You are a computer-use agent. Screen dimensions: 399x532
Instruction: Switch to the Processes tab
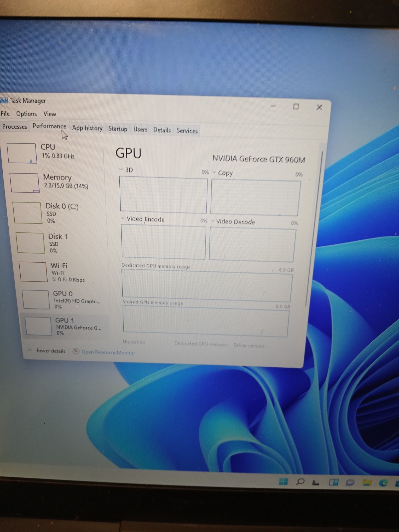15,127
